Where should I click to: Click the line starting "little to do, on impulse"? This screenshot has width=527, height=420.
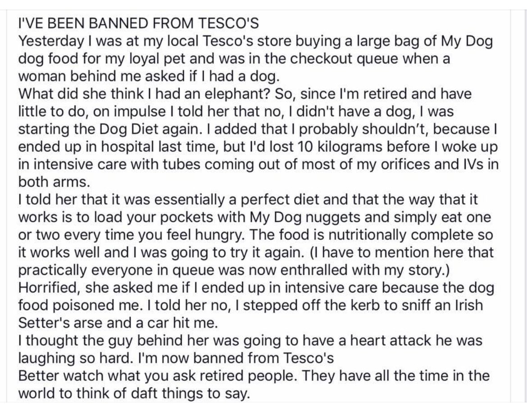[236, 112]
